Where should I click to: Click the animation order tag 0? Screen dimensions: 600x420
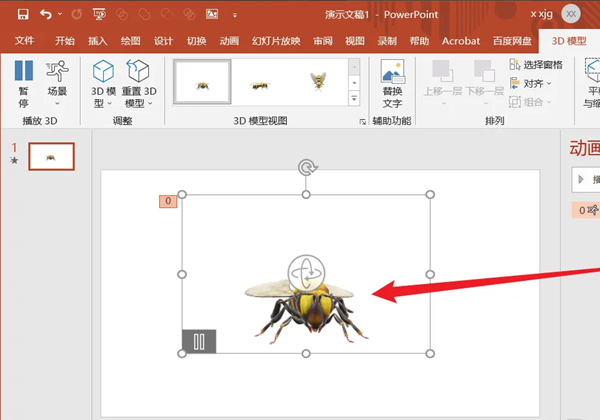pyautogui.click(x=168, y=201)
